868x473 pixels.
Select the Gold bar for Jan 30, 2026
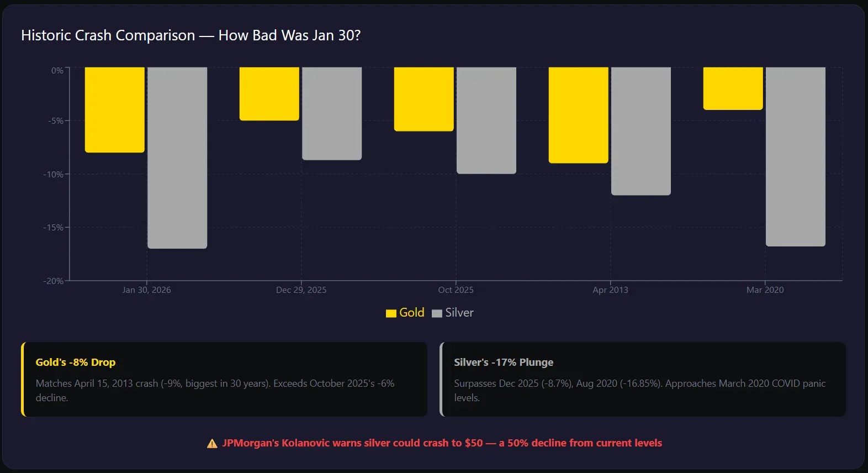point(115,110)
